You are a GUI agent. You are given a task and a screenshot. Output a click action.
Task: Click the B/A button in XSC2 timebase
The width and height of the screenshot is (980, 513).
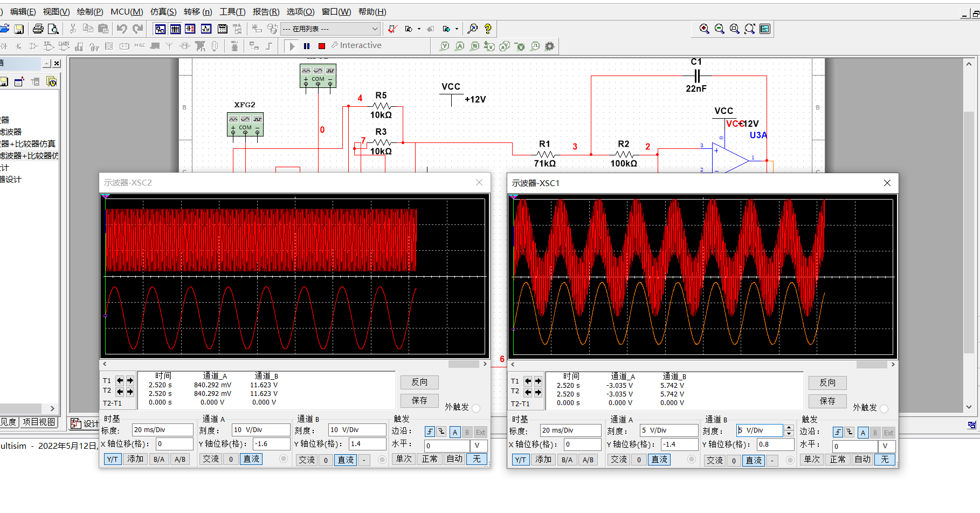pos(159,459)
